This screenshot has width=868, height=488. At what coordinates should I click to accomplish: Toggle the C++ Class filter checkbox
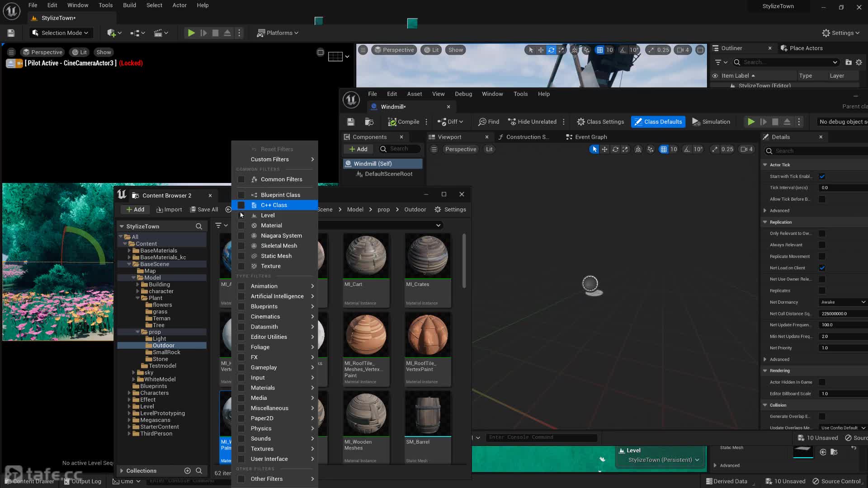tap(241, 205)
